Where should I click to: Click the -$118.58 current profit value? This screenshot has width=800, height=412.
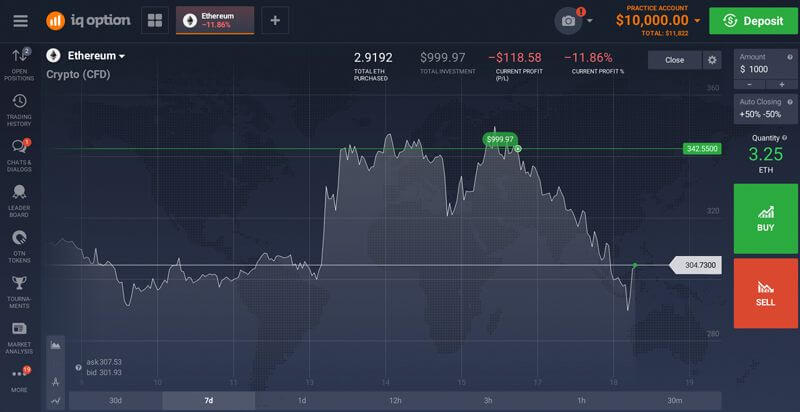(x=515, y=58)
